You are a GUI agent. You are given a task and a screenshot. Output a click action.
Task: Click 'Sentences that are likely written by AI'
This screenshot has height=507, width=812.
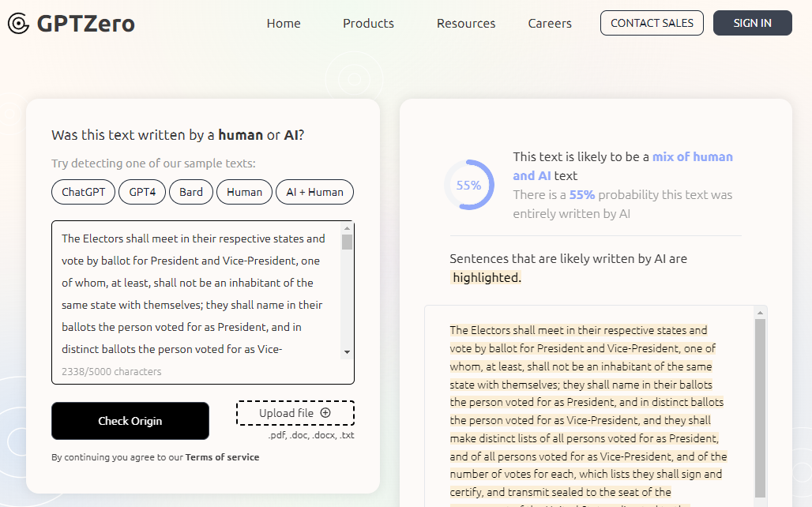click(x=568, y=258)
